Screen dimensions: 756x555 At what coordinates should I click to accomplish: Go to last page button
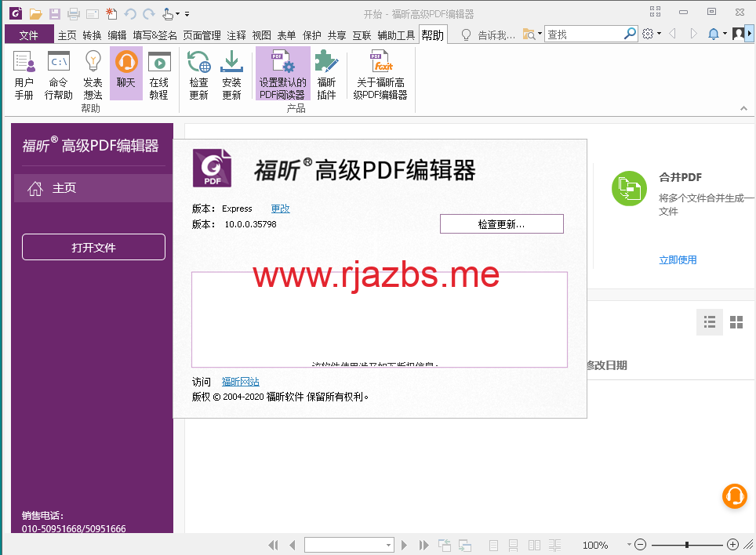coord(423,545)
